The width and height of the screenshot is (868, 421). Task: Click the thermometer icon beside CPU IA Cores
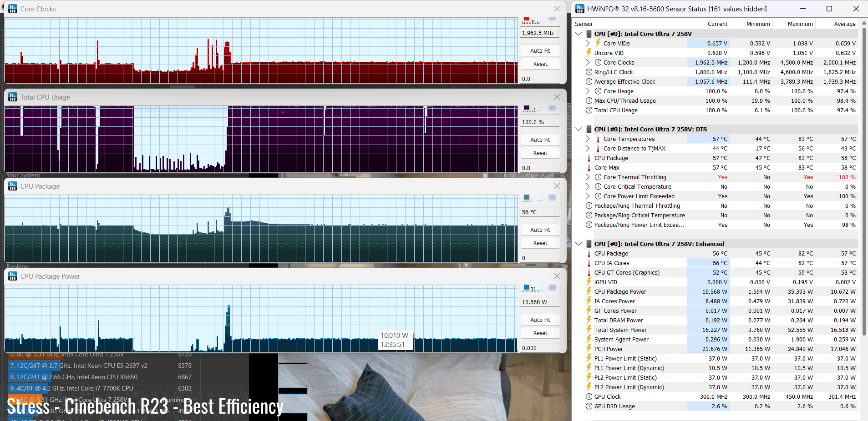589,263
